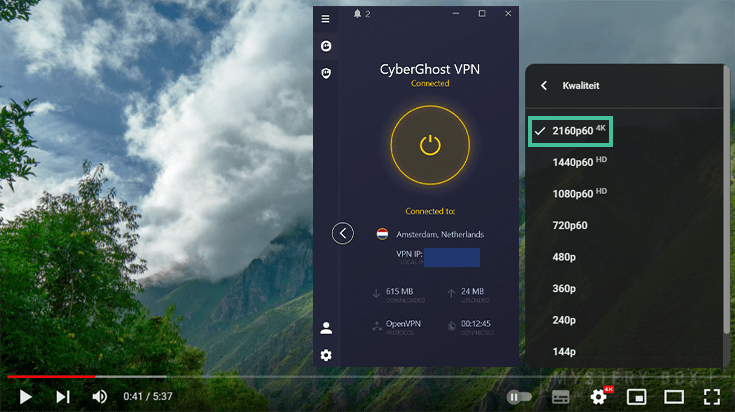
Task: Expand the server list arrow
Action: 343,233
